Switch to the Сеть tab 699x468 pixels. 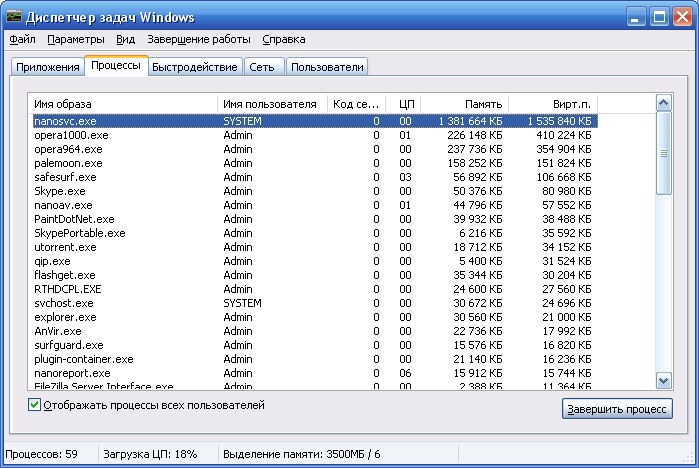(262, 67)
